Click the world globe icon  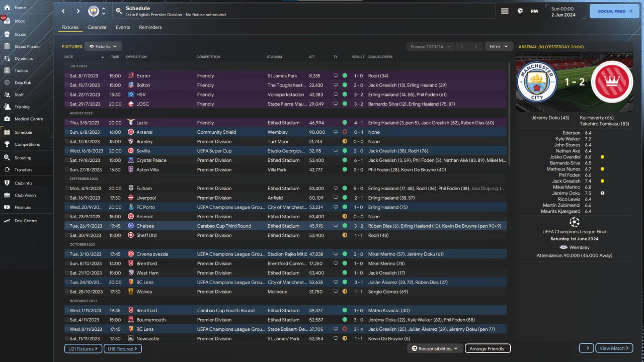[520, 11]
